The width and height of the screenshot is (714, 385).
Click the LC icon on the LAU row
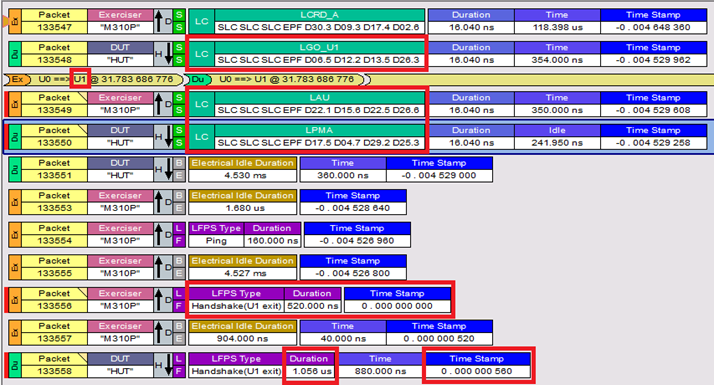pos(201,104)
